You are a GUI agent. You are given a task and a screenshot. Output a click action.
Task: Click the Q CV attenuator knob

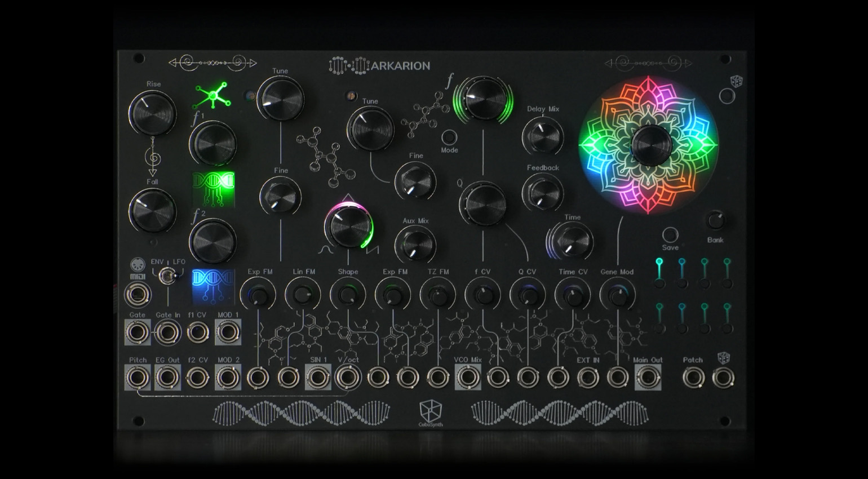coord(528,295)
